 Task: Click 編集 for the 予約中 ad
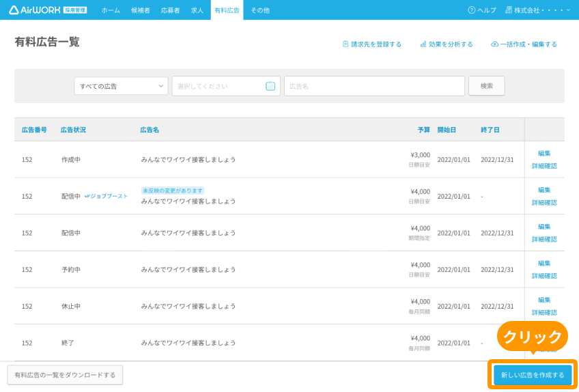[x=544, y=263]
